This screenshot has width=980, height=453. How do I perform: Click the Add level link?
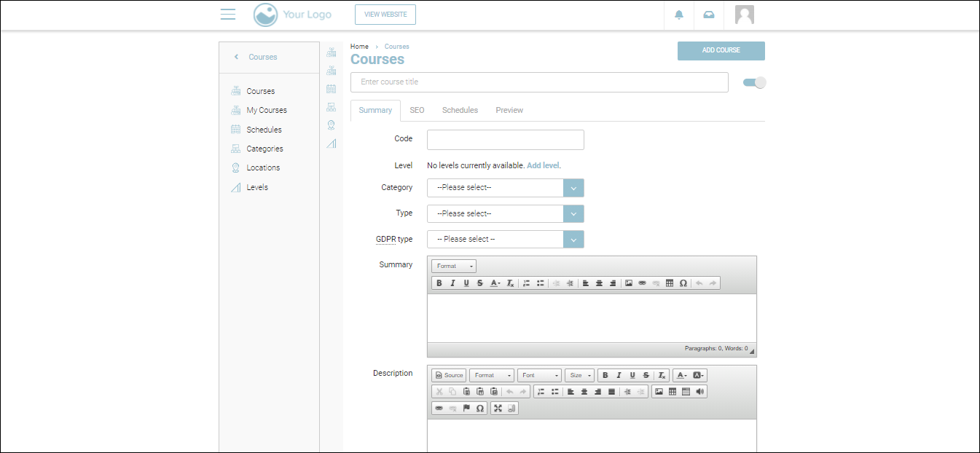(543, 165)
